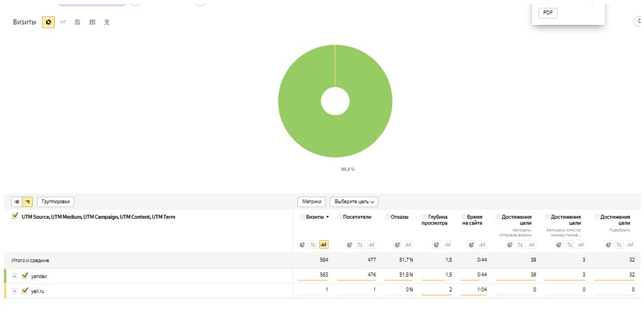Click the yandex row label
The height and width of the screenshot is (314, 644).
(39, 276)
